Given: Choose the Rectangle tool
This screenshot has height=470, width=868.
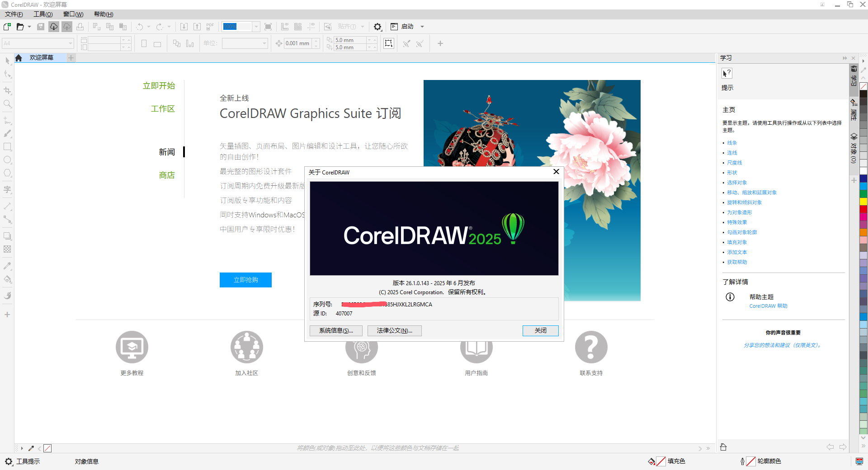Looking at the screenshot, I should 7,146.
